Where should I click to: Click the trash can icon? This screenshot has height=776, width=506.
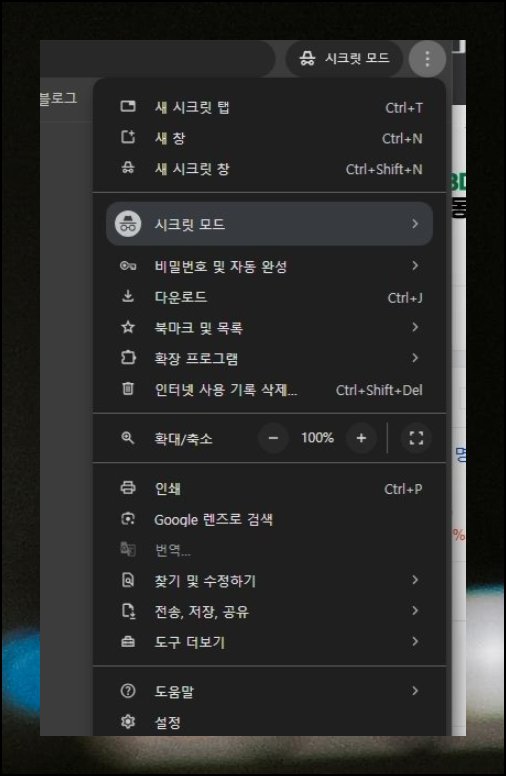[x=128, y=388]
